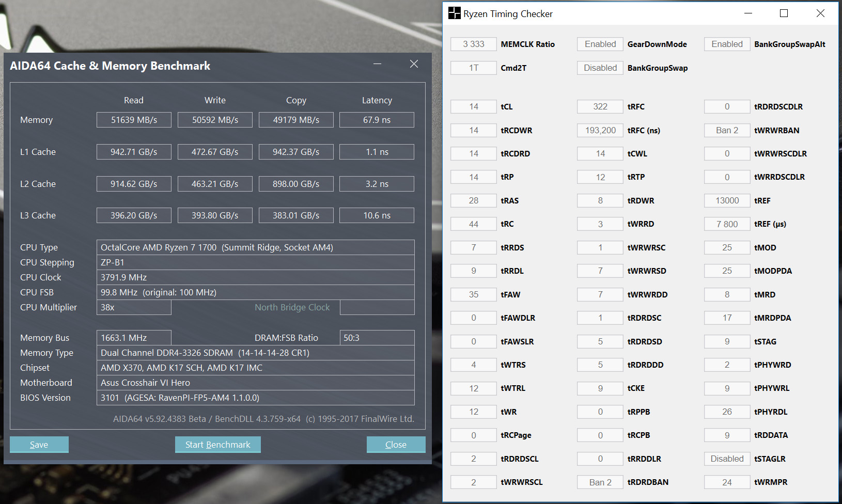Select the L2 Cache Copy value 898.00 GB/s
This screenshot has height=504, width=842.
(296, 184)
